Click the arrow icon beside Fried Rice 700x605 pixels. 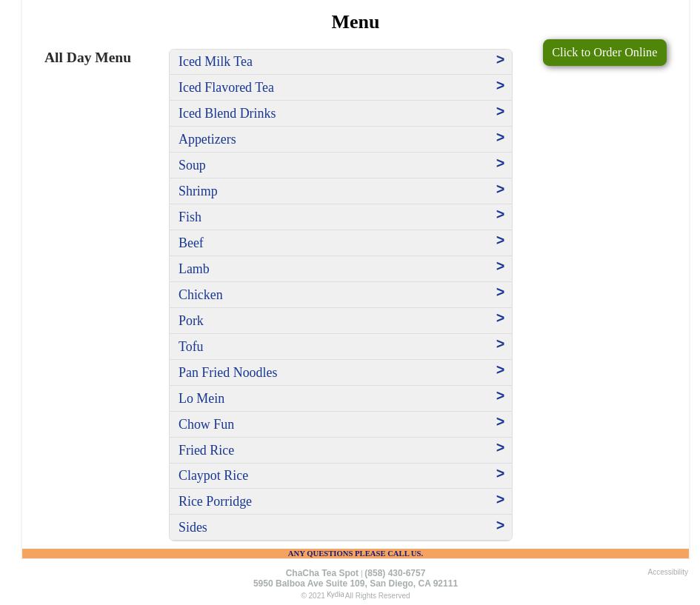[x=500, y=448]
